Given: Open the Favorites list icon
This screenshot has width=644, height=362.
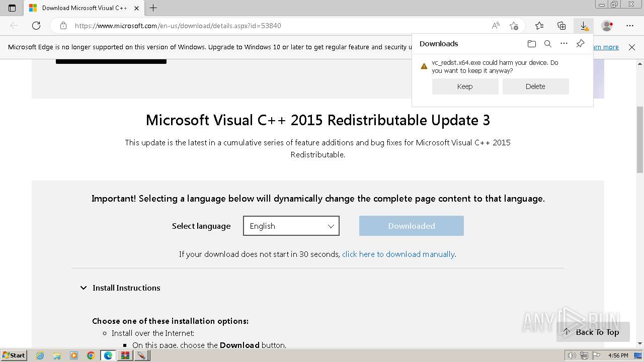Looking at the screenshot, I should 539,26.
